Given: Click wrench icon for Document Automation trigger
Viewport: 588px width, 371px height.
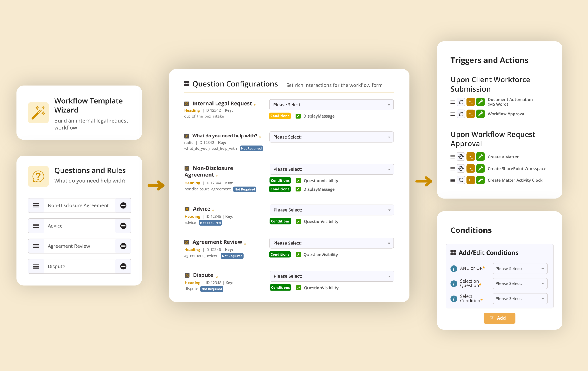Looking at the screenshot, I should pos(480,102).
